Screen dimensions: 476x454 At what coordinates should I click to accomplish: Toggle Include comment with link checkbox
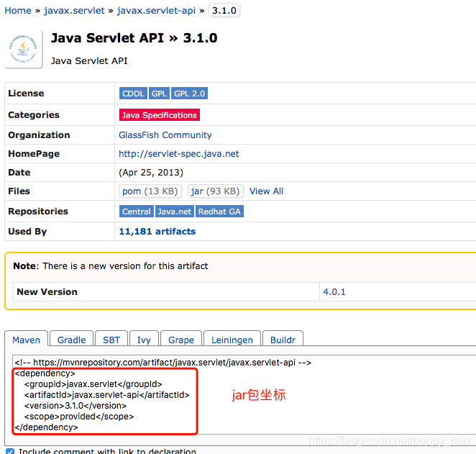(x=10, y=451)
